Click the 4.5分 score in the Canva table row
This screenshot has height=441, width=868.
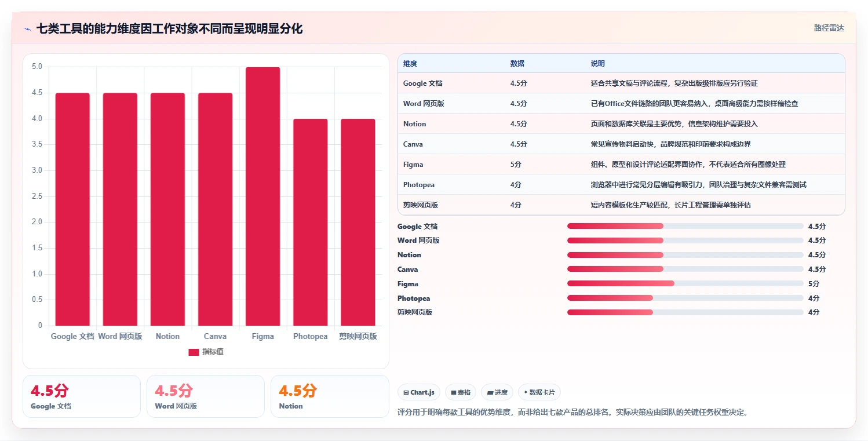[519, 144]
